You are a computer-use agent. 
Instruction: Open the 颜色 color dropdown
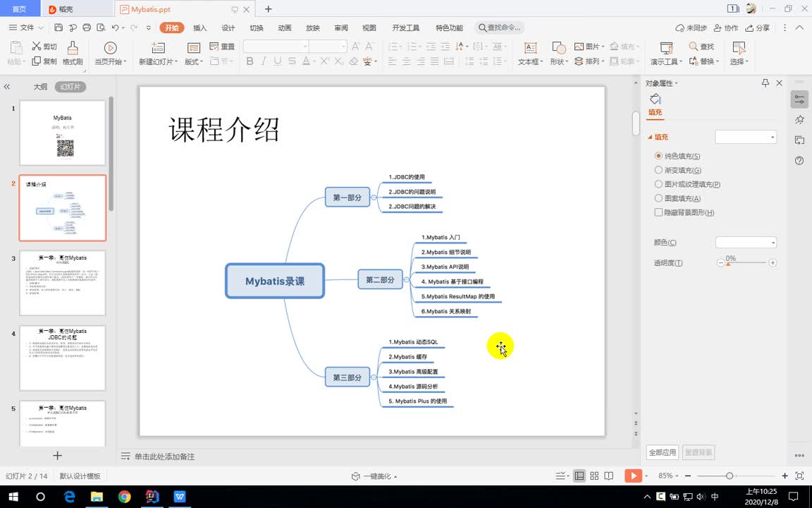click(745, 242)
